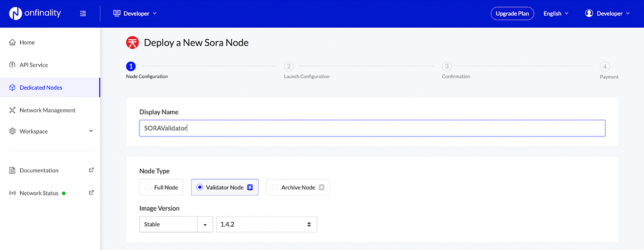This screenshot has height=250, width=644.
Task: Click the OnFinality logo icon
Action: click(x=16, y=14)
